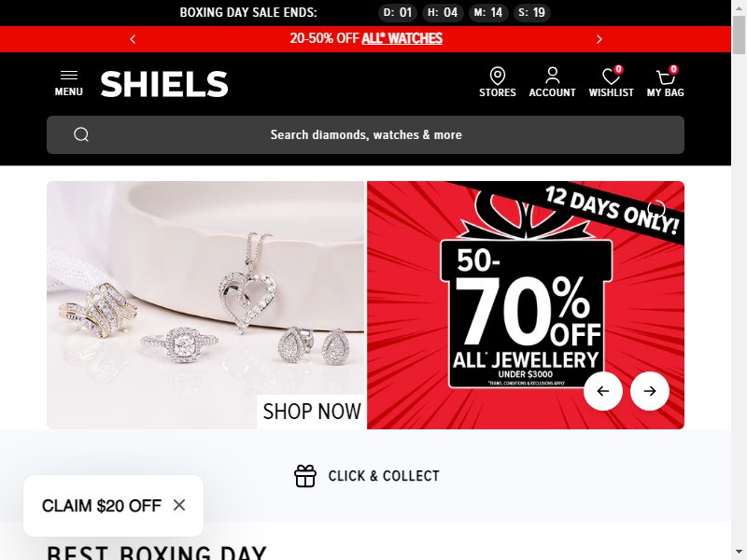Dismiss the Claim $20 Off popup
The width and height of the screenshot is (747, 560).
pos(179,505)
